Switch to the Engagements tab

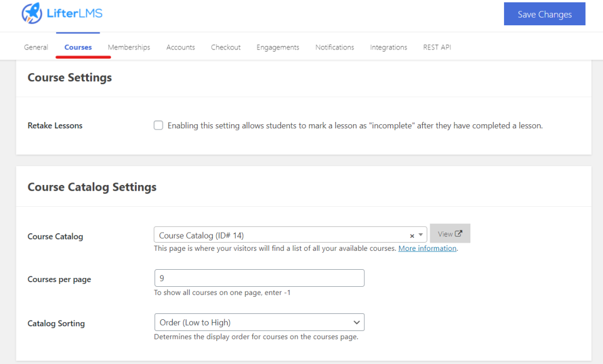(x=278, y=47)
